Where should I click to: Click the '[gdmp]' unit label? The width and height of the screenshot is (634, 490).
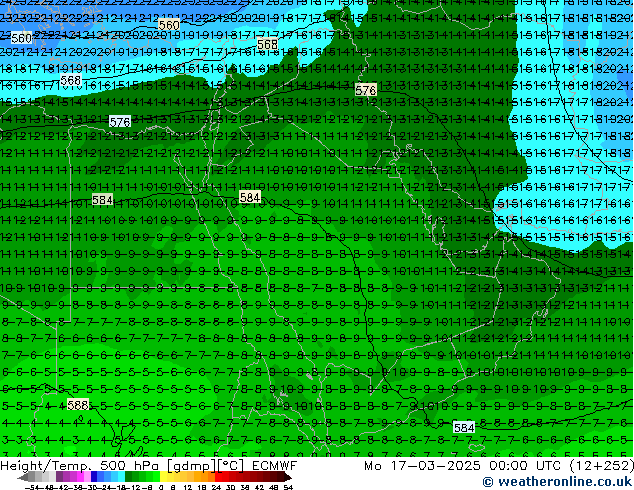(192, 466)
